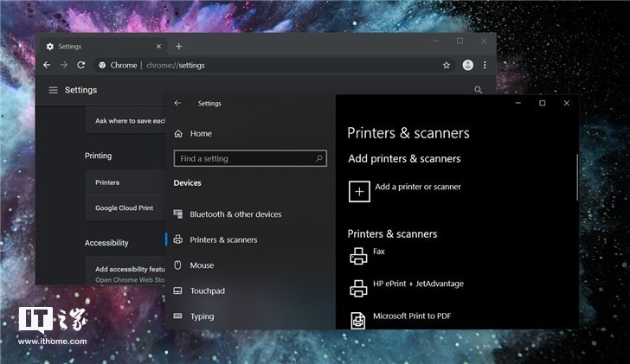The image size is (630, 364).
Task: Click the Touchpad icon in Devices list
Action: 177,291
